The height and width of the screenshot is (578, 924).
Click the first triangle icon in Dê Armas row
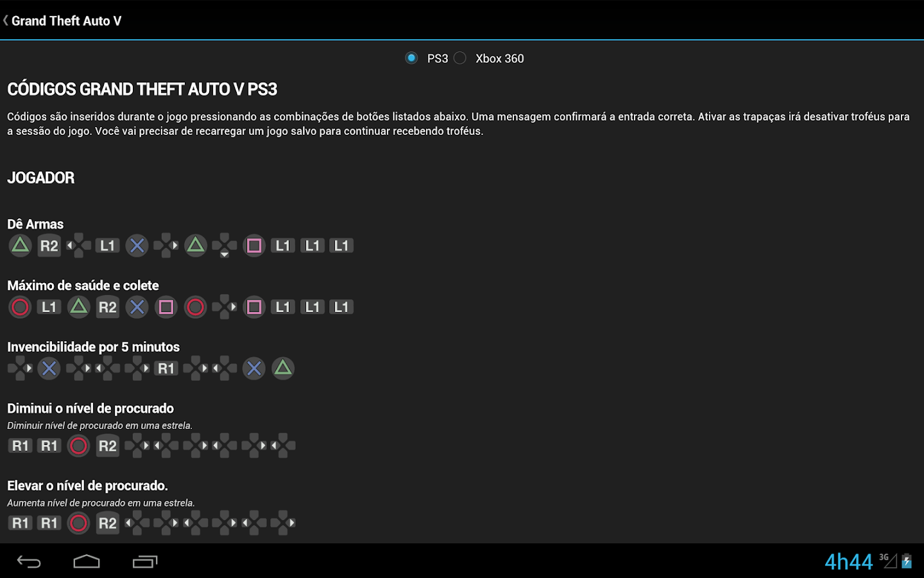(20, 246)
